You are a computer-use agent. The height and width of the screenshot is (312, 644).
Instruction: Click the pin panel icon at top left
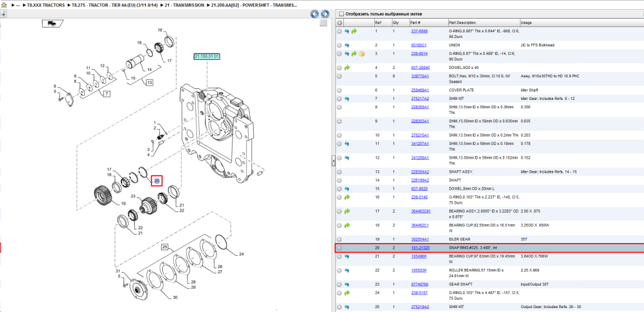coord(3,14)
